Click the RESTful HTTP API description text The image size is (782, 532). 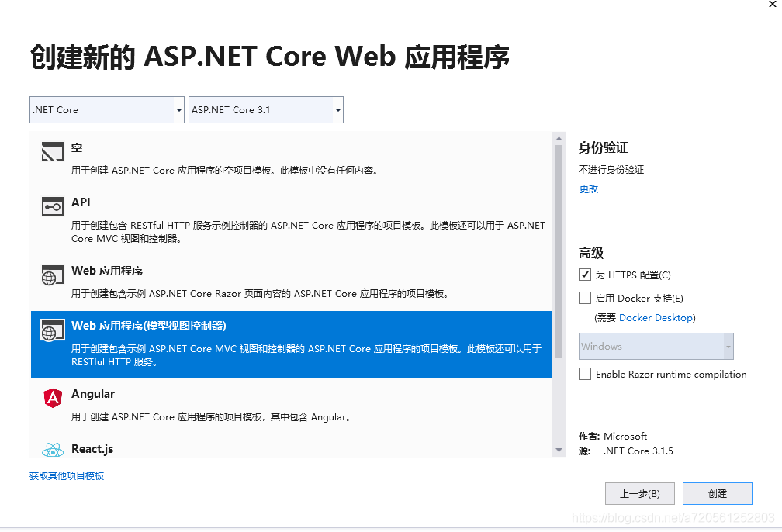click(x=308, y=232)
